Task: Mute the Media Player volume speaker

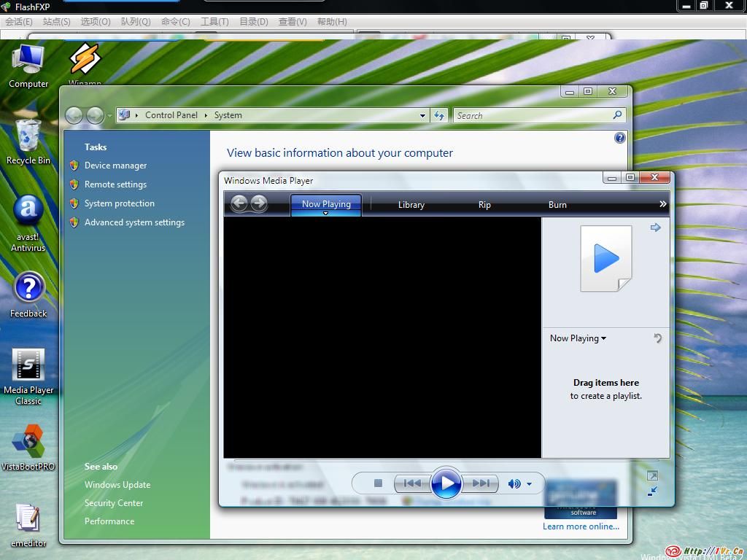Action: [514, 483]
